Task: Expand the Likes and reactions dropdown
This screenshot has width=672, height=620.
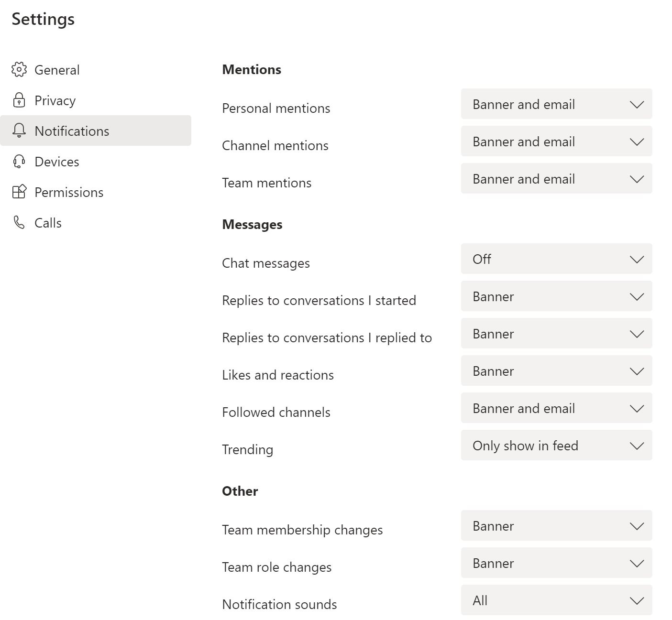Action: [x=556, y=370]
